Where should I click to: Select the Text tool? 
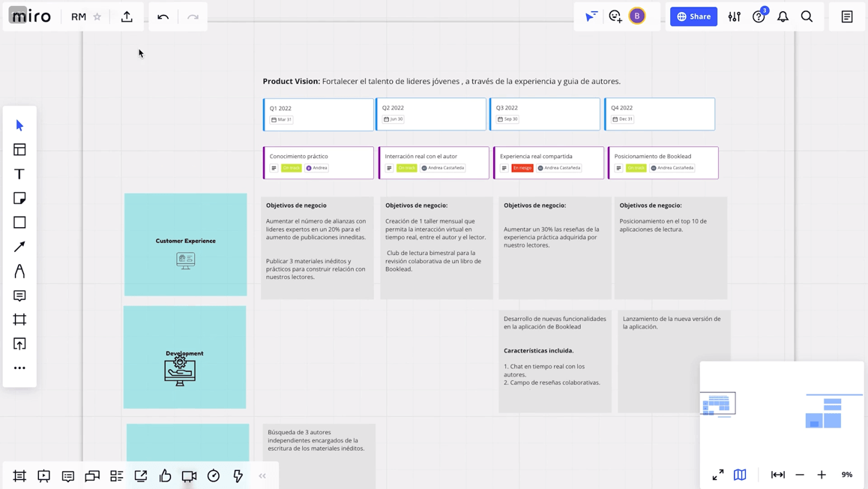19,174
